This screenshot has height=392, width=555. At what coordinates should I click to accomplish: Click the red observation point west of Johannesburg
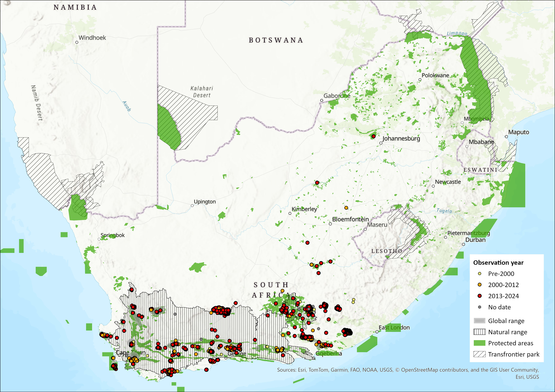[x=374, y=136]
